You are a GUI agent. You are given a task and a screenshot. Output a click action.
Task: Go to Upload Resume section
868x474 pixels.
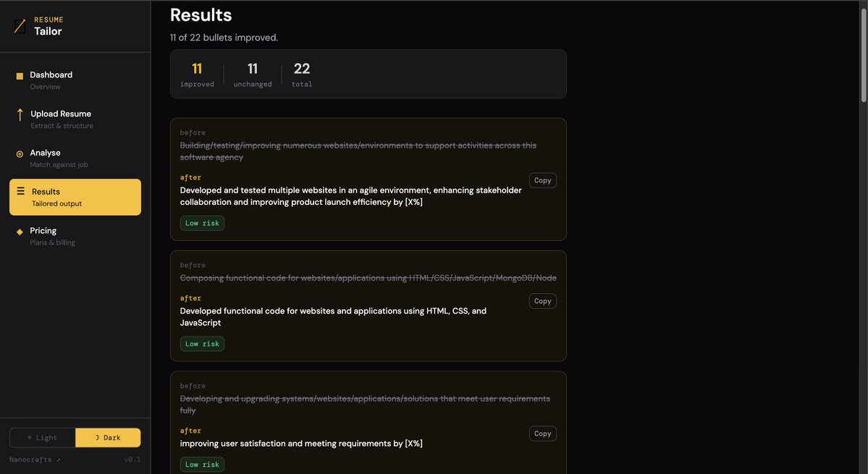[x=75, y=119]
